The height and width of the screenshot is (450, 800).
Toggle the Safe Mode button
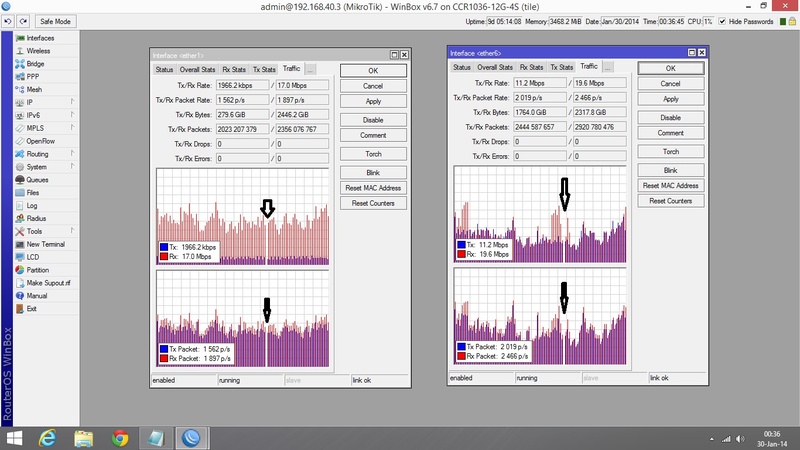pyautogui.click(x=56, y=21)
